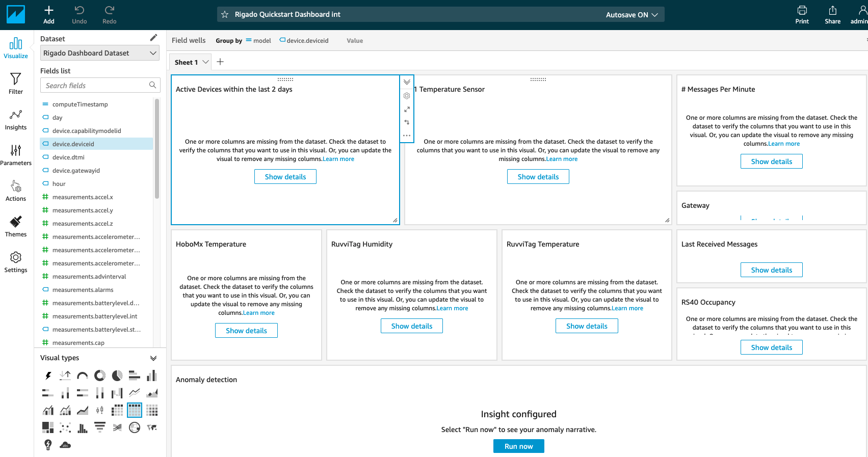Screen dimensions: 868x457
Task: Choose the donut chart visual type
Action: [x=100, y=375]
